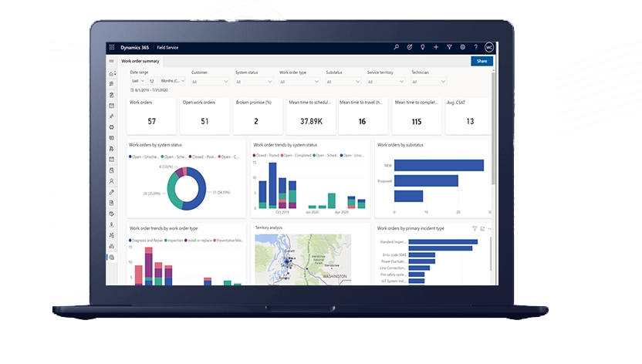
Task: Open the settings gear in the header
Action: point(462,47)
